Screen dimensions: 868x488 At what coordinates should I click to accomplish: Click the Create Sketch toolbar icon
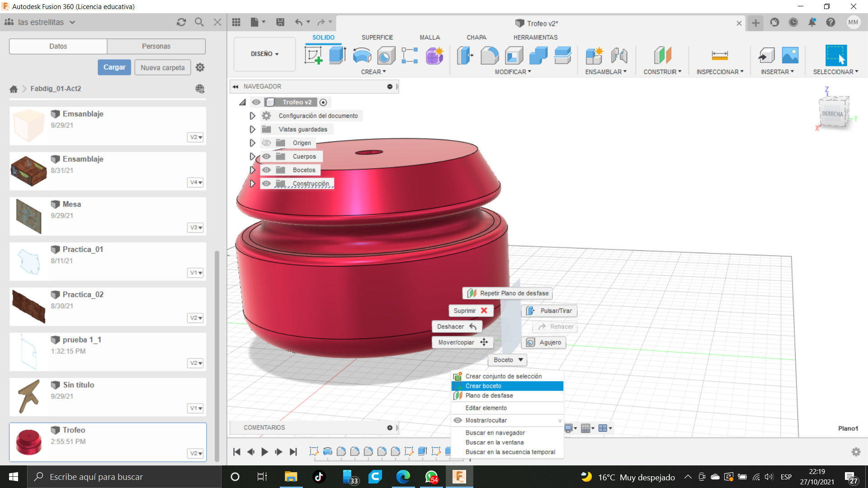point(313,56)
